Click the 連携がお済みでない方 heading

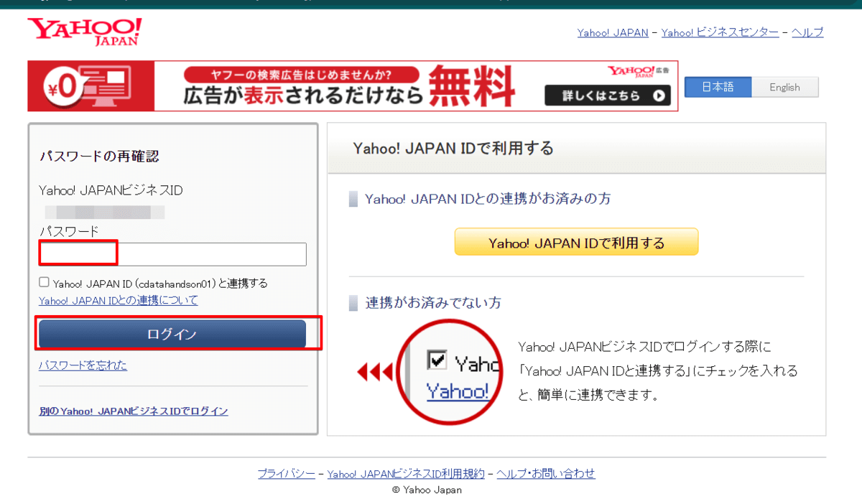pyautogui.click(x=433, y=303)
